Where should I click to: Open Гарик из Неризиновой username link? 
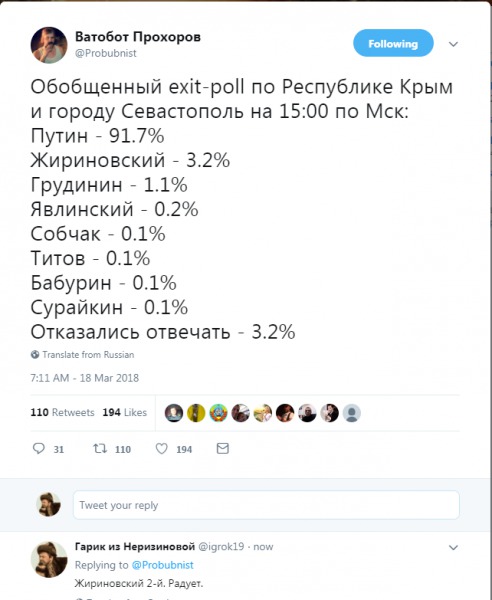click(x=221, y=546)
